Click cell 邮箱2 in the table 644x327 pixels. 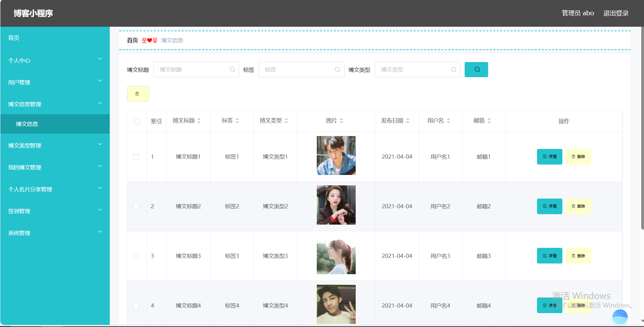pos(484,207)
